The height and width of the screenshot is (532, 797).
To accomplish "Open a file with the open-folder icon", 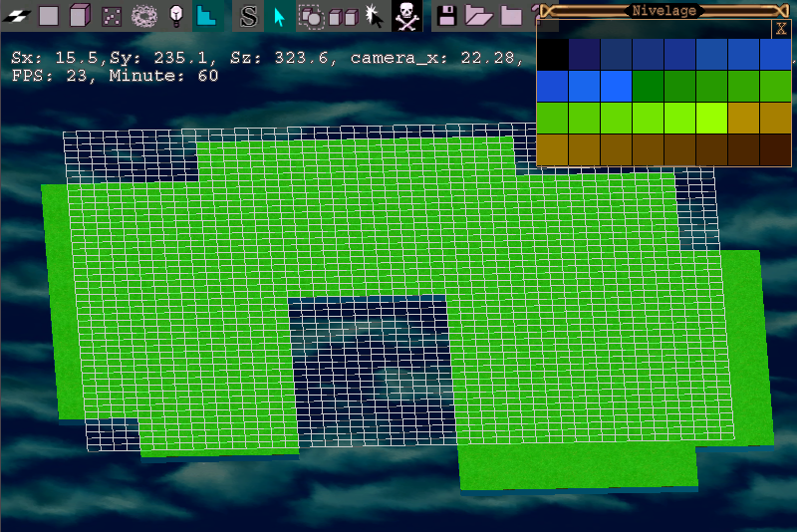I will click(x=479, y=16).
